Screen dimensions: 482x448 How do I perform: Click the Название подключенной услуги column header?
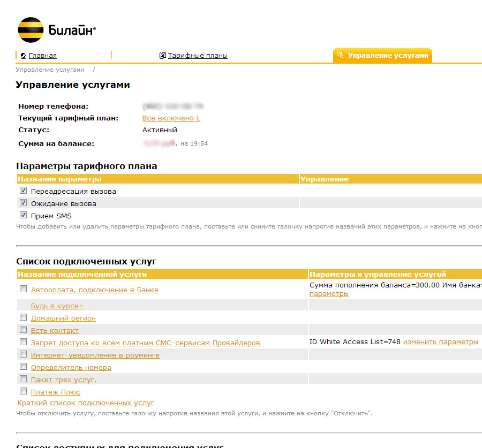click(x=163, y=274)
